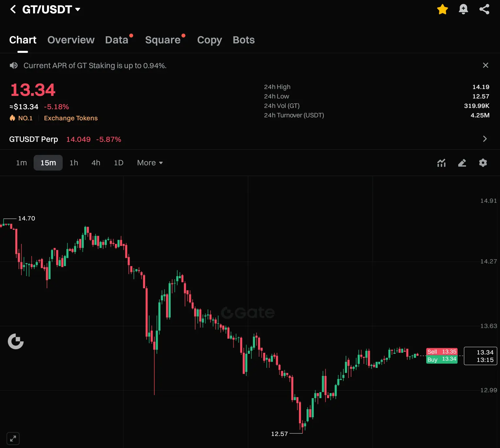Tap the 24h Turnover value 4.25M
Image resolution: width=500 pixels, height=448 pixels.
tap(480, 115)
